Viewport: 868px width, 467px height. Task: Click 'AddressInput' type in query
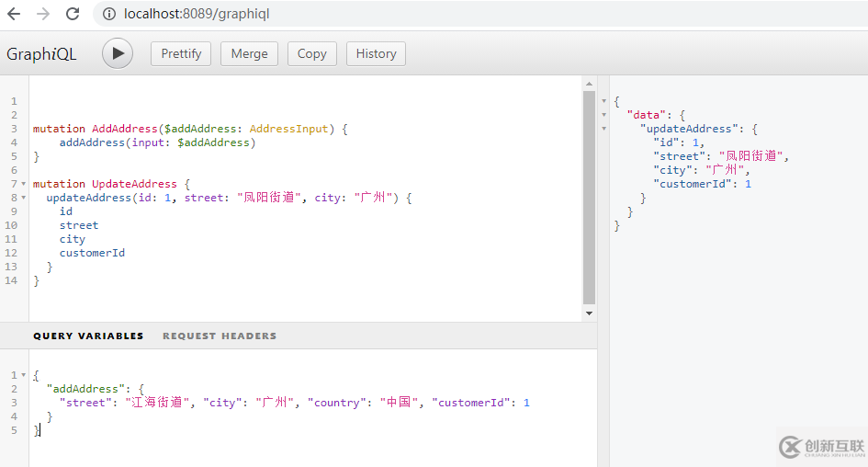(289, 129)
